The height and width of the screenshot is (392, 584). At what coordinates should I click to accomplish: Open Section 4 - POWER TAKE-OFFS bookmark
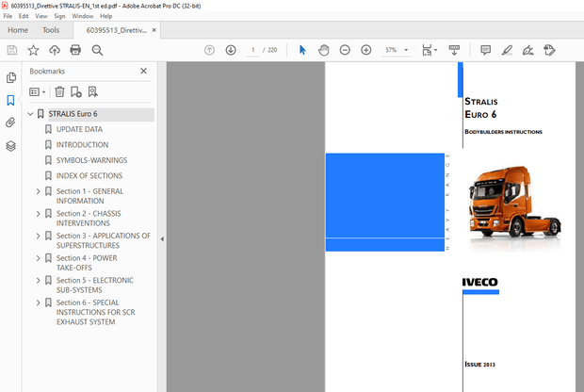87,263
